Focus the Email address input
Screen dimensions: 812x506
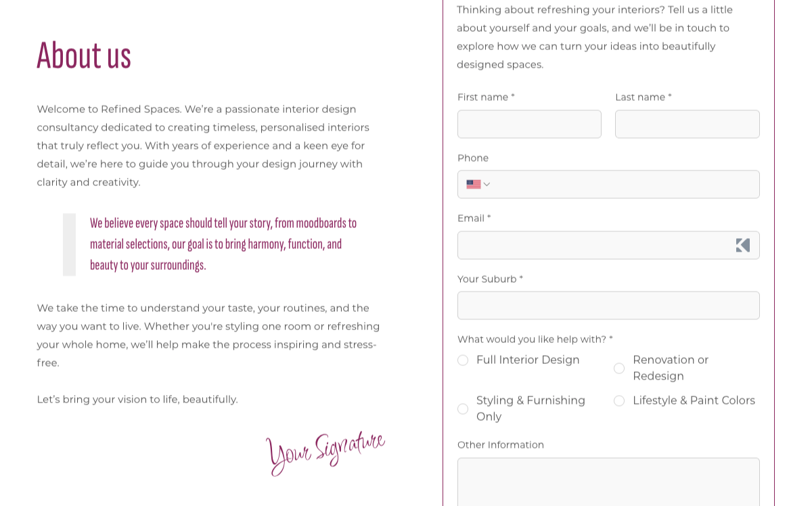592,245
